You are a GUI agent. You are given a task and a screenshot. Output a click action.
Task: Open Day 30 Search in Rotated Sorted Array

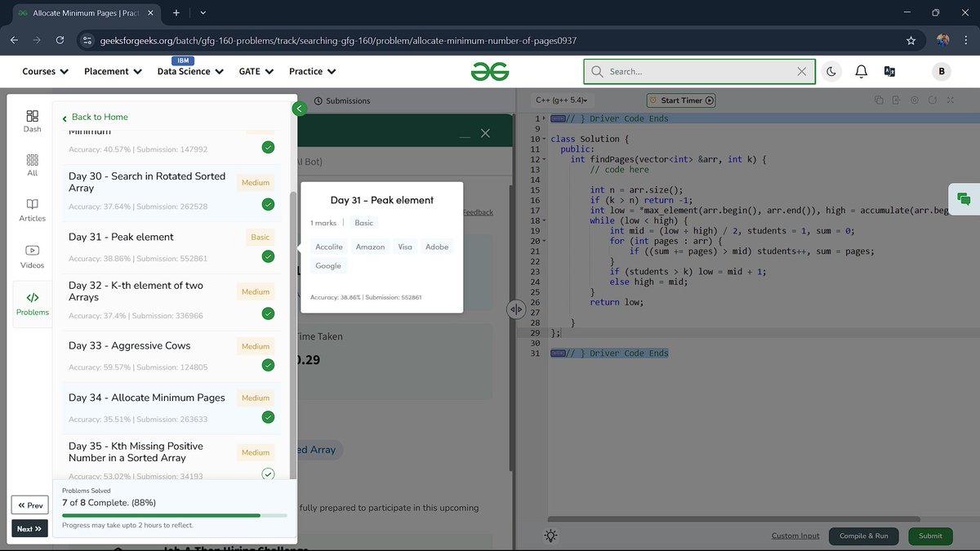[x=147, y=182]
